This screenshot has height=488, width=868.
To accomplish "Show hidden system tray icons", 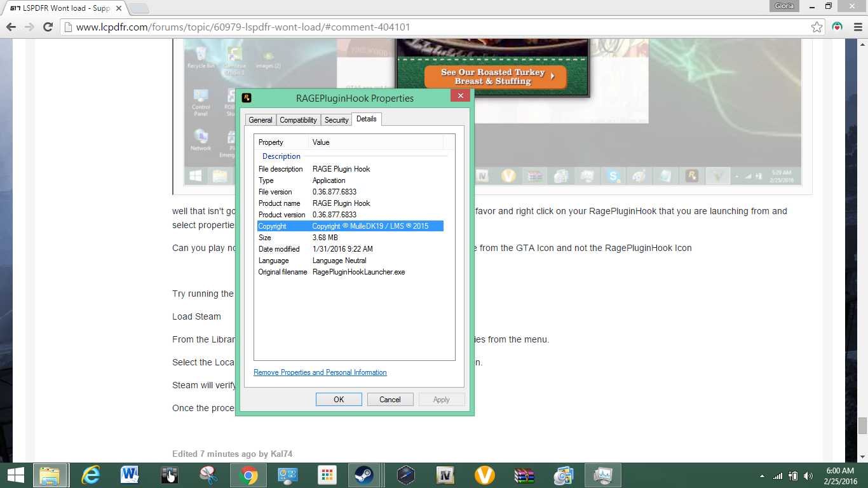I will (x=762, y=476).
